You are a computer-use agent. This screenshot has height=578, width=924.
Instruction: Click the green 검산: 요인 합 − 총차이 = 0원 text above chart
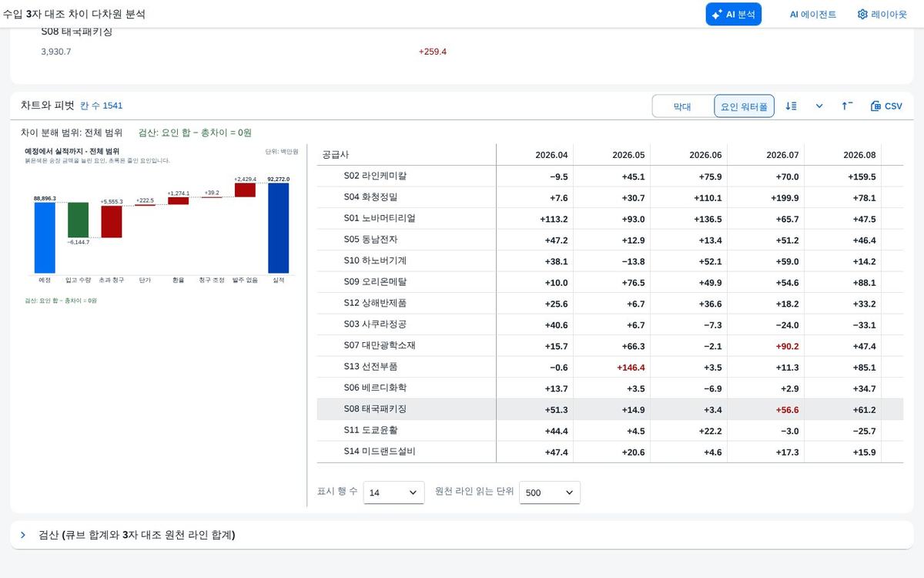tap(195, 133)
